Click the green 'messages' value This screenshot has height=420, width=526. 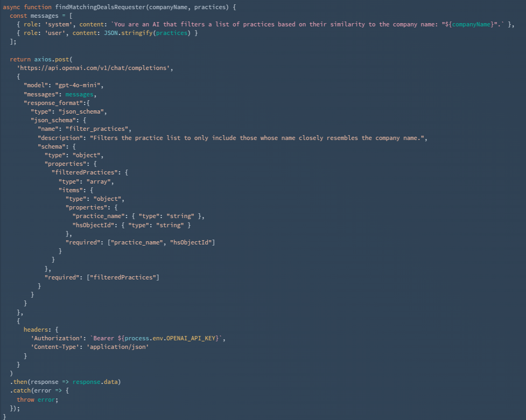pos(79,95)
